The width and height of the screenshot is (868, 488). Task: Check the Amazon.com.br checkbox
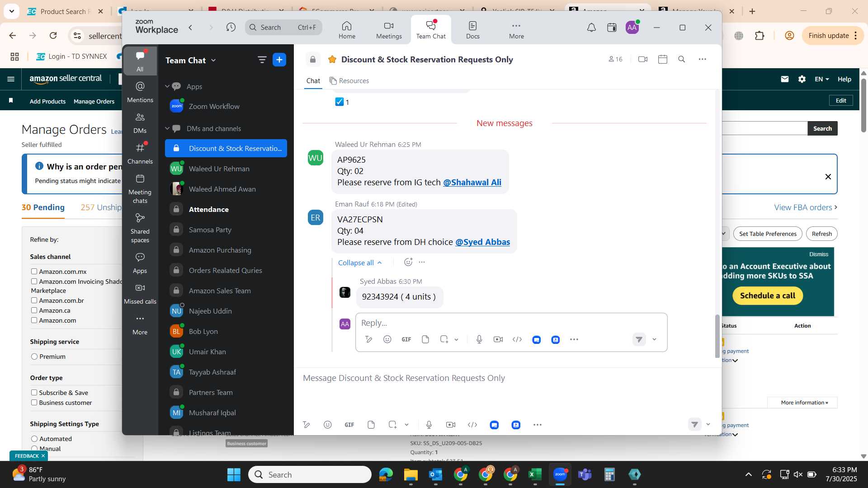click(34, 300)
